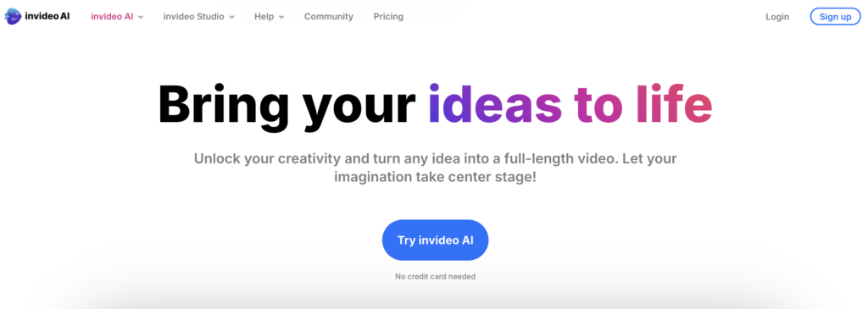Select the Login link
868x309 pixels.
coord(777,17)
